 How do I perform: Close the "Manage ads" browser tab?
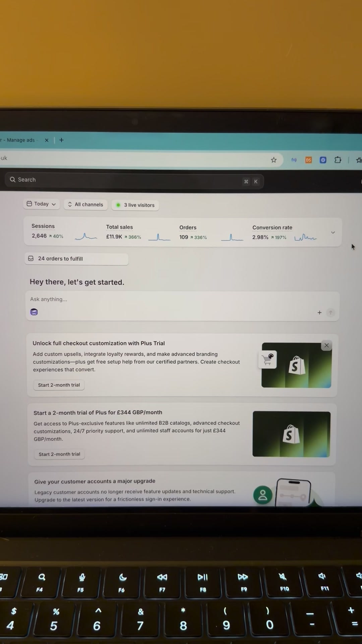[x=47, y=140]
